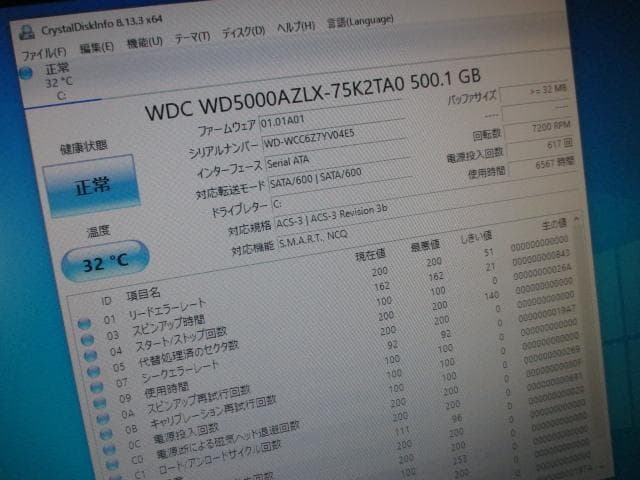Click status icon for attribute 01 リードエラーレート

(x=84, y=324)
